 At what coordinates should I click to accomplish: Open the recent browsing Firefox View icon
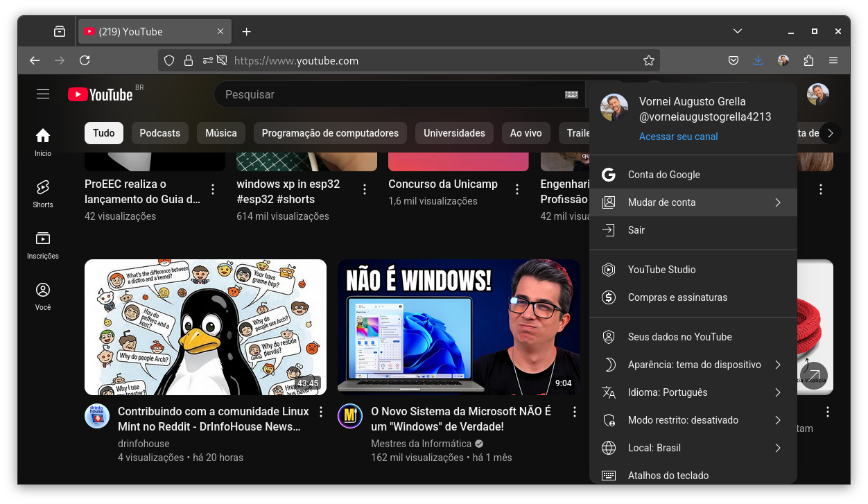(60, 31)
